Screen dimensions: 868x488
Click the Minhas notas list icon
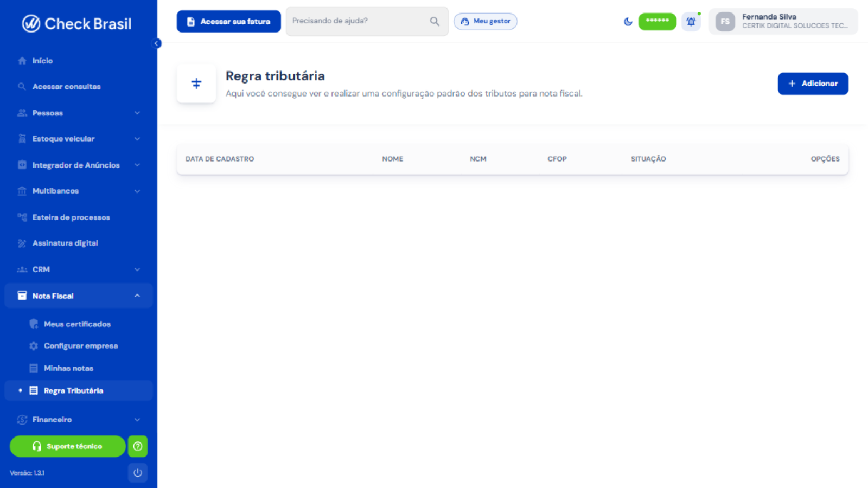point(34,368)
